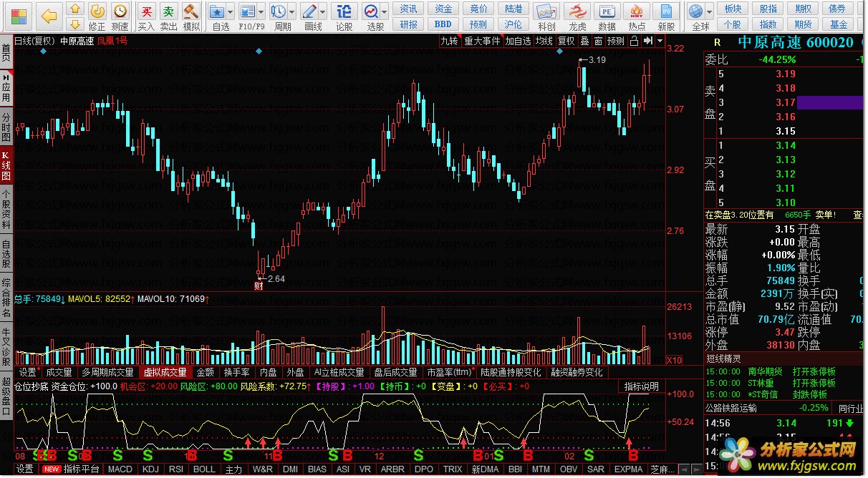868x478 pixels.
Task: Open 数据 PE data icon
Action: click(607, 16)
